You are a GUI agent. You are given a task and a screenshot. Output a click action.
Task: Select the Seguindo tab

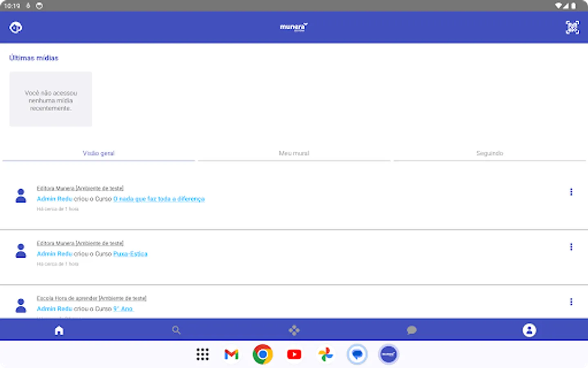pyautogui.click(x=490, y=153)
